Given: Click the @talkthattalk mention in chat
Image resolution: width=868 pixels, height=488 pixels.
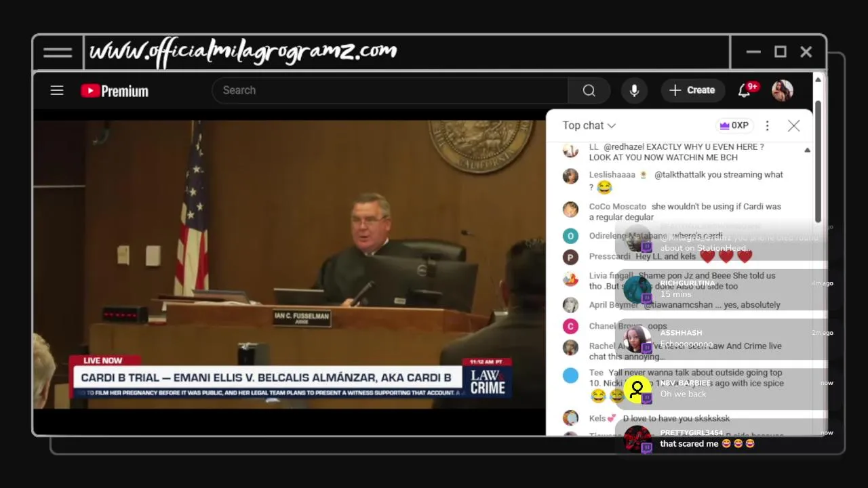Looking at the screenshot, I should 679,175.
